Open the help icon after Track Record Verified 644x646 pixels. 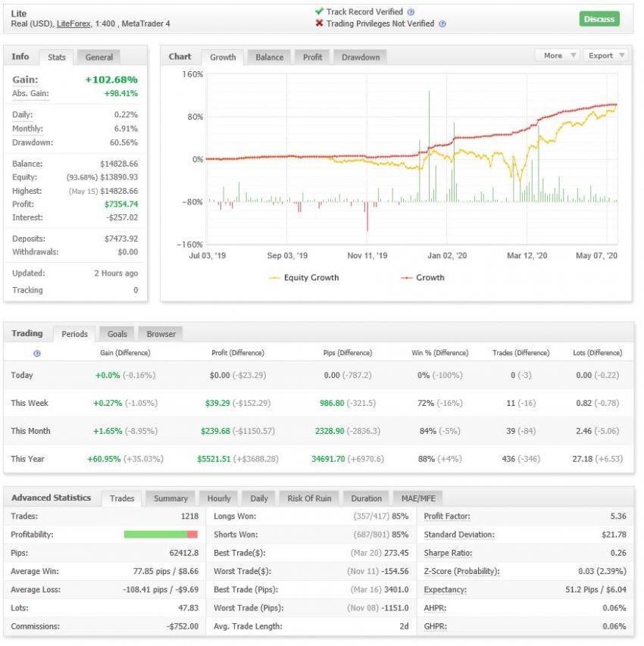pyautogui.click(x=411, y=11)
